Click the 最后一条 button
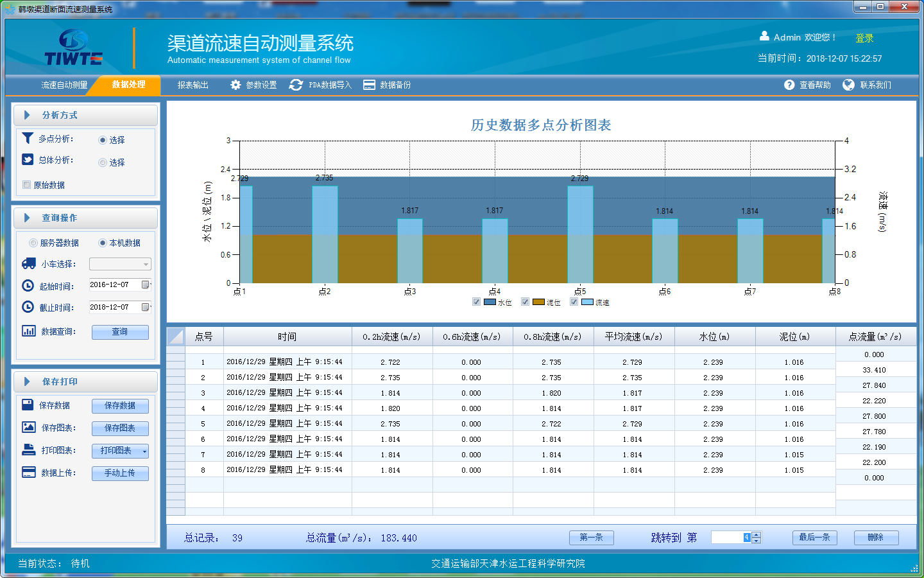924x578 pixels. [x=815, y=538]
